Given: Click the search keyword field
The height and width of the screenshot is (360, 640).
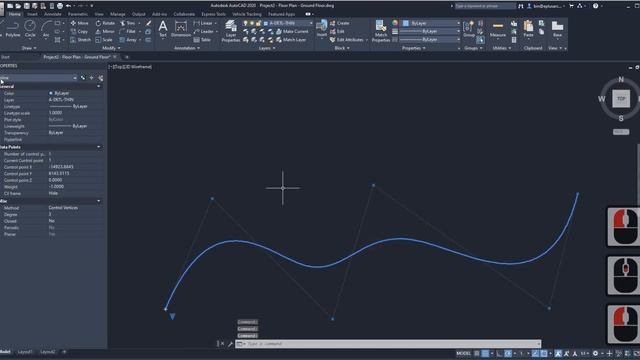Looking at the screenshot, I should [485, 6].
